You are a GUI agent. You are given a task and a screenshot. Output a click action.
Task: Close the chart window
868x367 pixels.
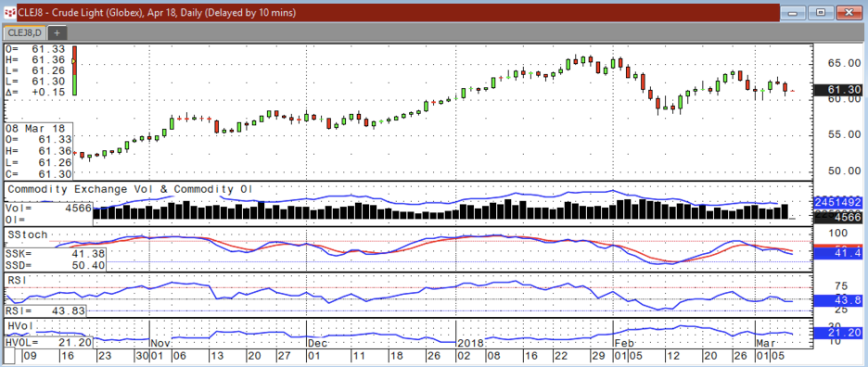[x=849, y=12]
